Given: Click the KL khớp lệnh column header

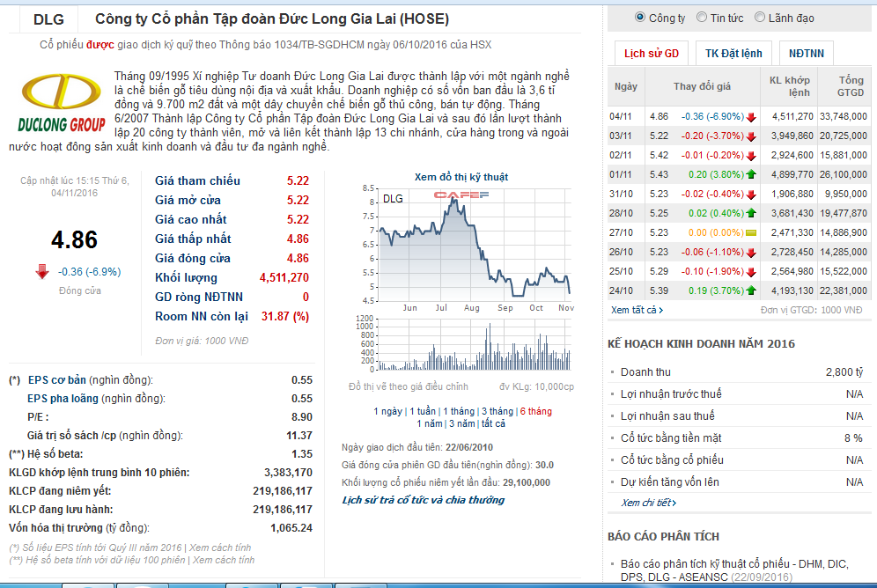Looking at the screenshot, I should (789, 86).
